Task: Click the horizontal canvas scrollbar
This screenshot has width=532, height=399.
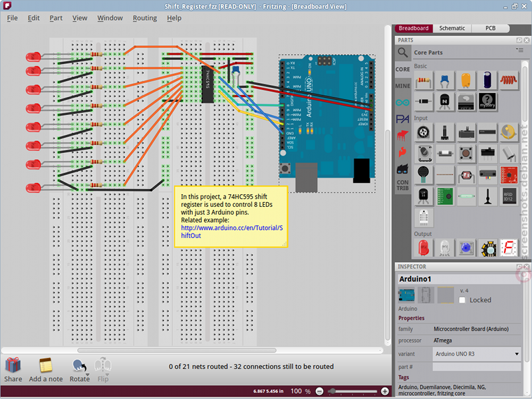Action: pos(177,350)
